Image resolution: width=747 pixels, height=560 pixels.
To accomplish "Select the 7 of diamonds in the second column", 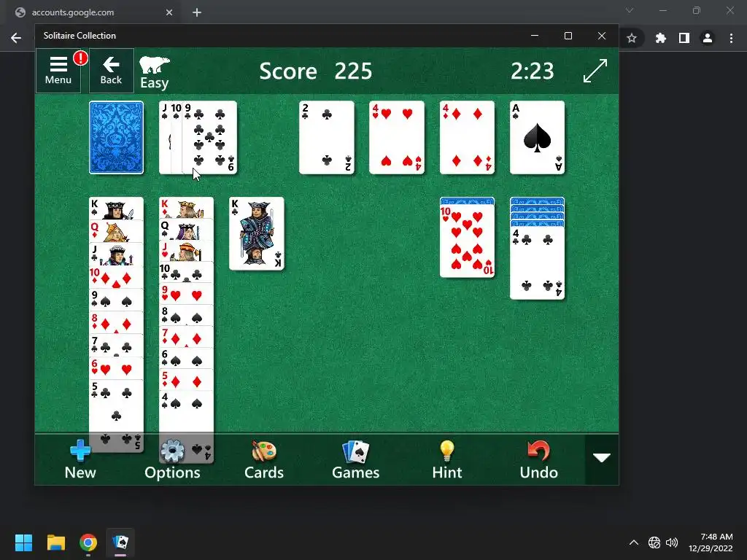I will [x=186, y=337].
